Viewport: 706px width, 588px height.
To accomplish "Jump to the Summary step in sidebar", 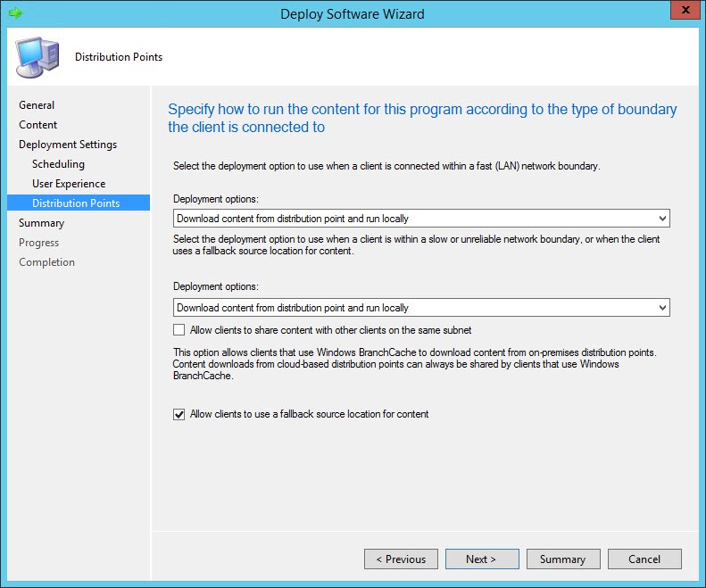I will point(42,223).
